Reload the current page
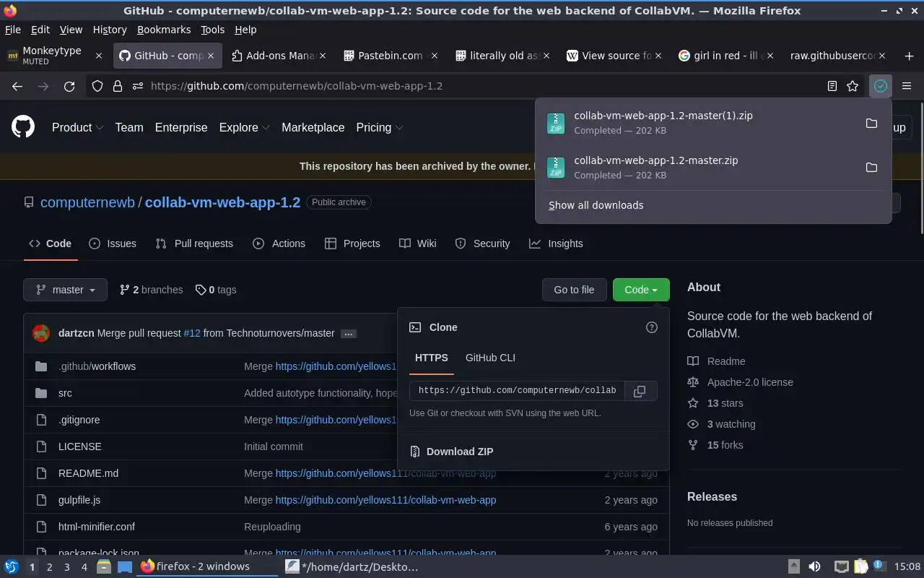 click(x=69, y=86)
